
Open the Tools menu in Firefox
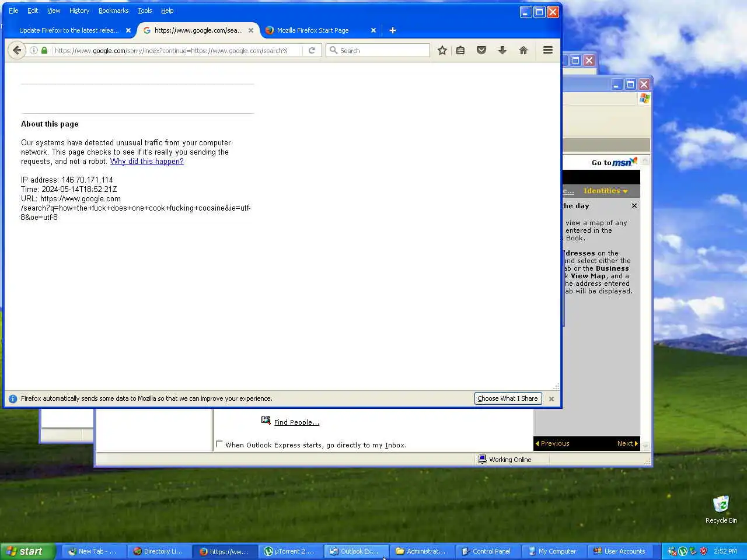coord(145,10)
